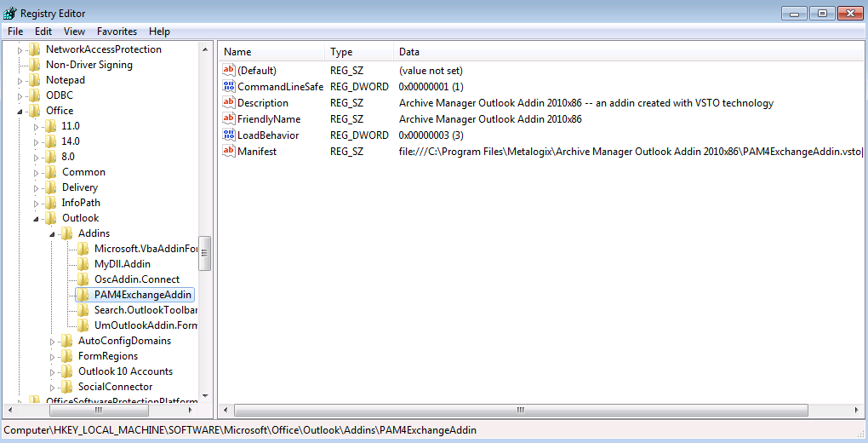Click the 11.0 folder icon
868x443 pixels.
(51, 126)
